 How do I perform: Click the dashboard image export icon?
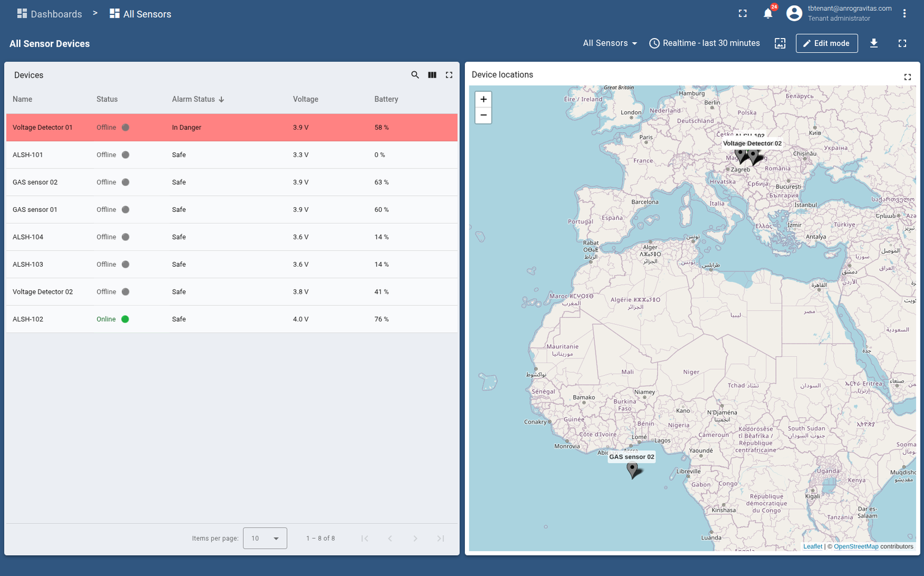780,43
